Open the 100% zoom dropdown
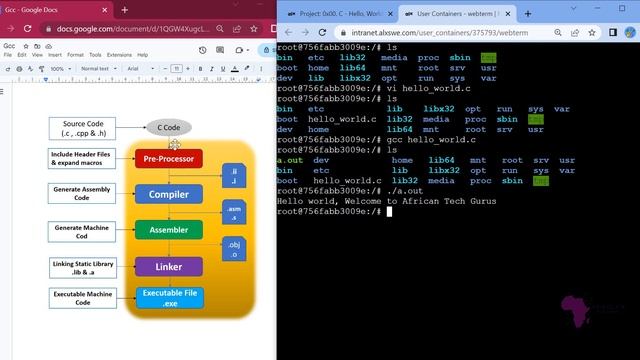This screenshot has width=640, height=360. point(60,69)
